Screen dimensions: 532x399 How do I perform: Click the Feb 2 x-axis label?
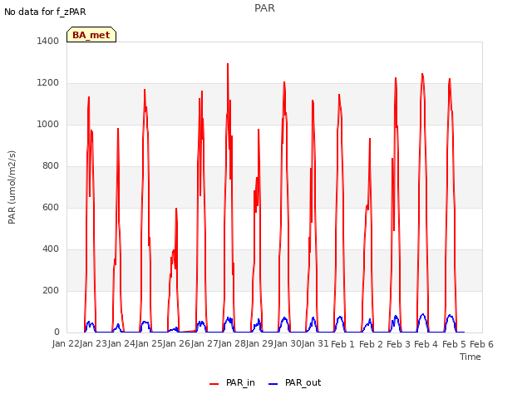371,344
